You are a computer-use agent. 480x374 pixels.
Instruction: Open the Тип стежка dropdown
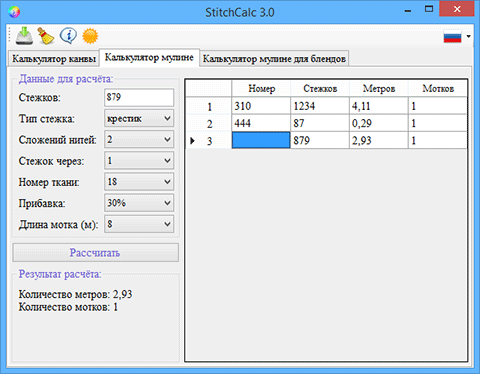pos(139,118)
